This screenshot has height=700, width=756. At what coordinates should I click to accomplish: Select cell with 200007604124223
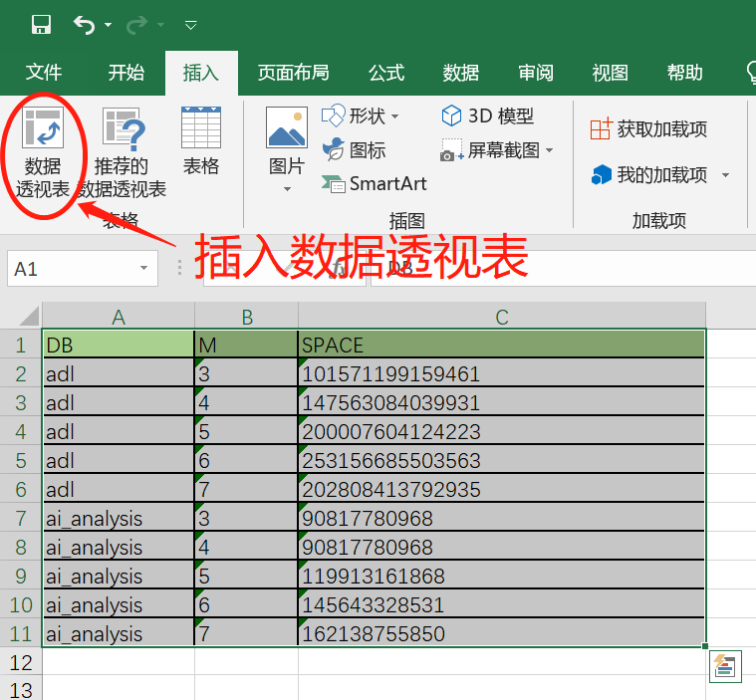(x=502, y=431)
